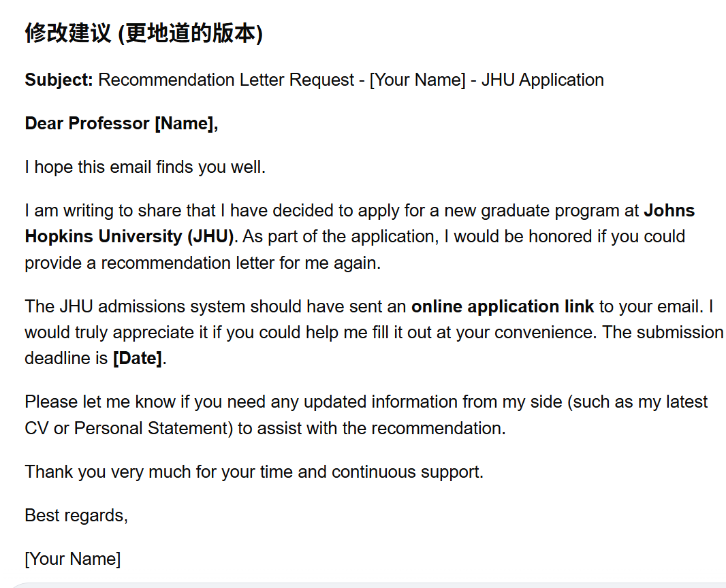Click the heading "修改建议 (更地道的版本)"
The height and width of the screenshot is (588, 726).
pos(144,33)
